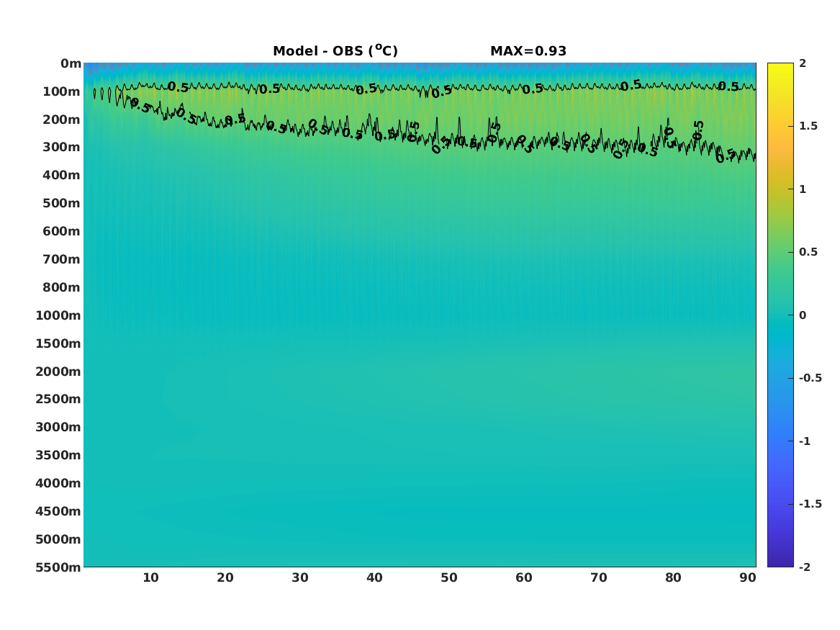Image resolution: width=840 pixels, height=630 pixels.
Task: Click the x-axis tick label '60'
Action: pos(524,577)
